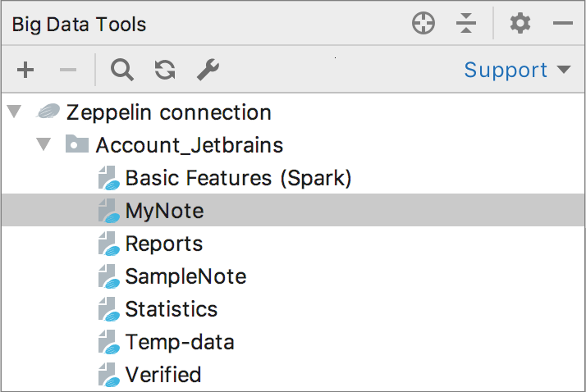Add a new connection with plus

click(26, 71)
